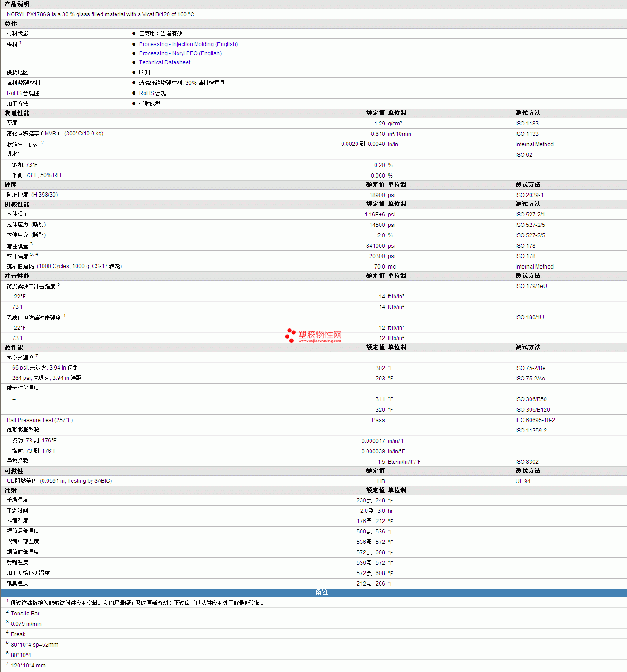Select the ISO 306/B50 test method
The height and width of the screenshot is (672, 627).
click(531, 399)
